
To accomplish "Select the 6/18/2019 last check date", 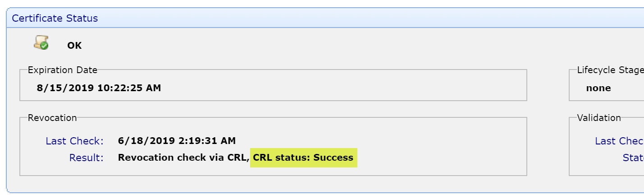I will click(145, 141).
